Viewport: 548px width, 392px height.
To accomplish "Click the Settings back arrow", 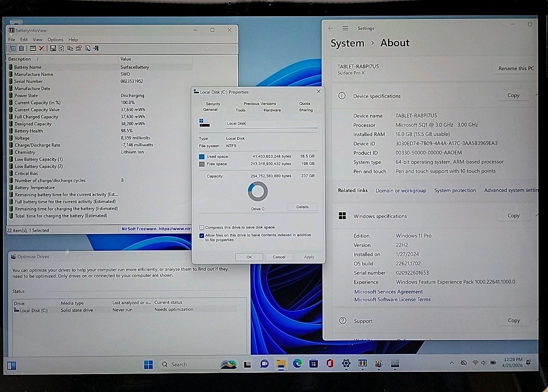I will pos(330,28).
